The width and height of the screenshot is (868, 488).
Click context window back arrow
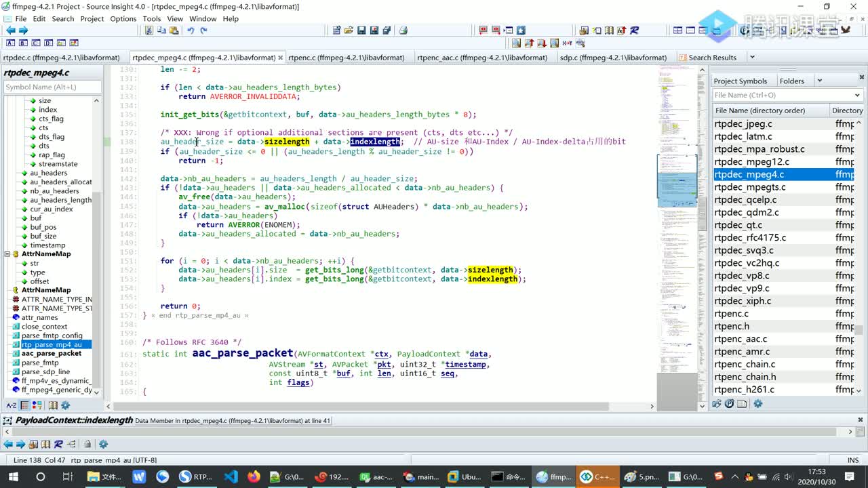(x=8, y=445)
